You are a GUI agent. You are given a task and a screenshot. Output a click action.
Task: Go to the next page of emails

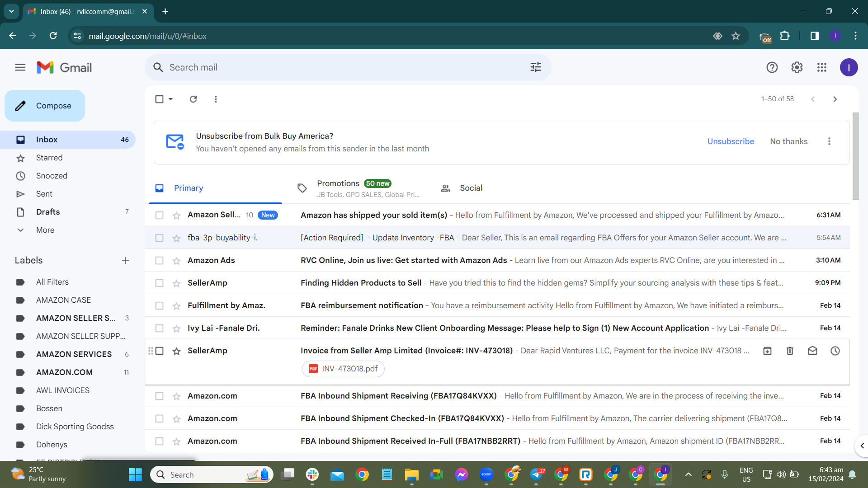[835, 99]
